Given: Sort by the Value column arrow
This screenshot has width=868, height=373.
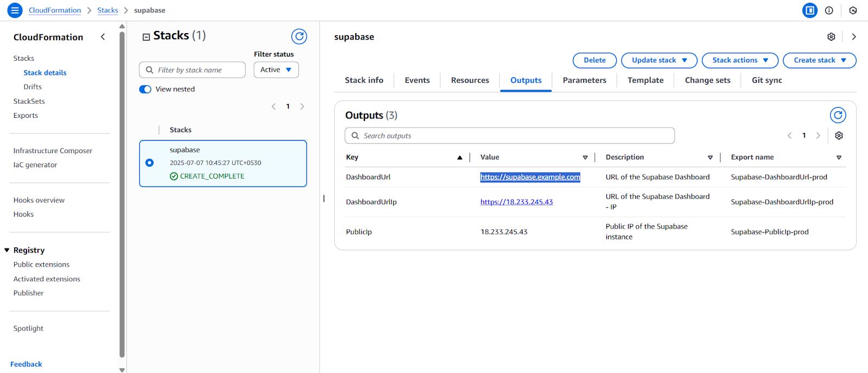Looking at the screenshot, I should click(585, 157).
